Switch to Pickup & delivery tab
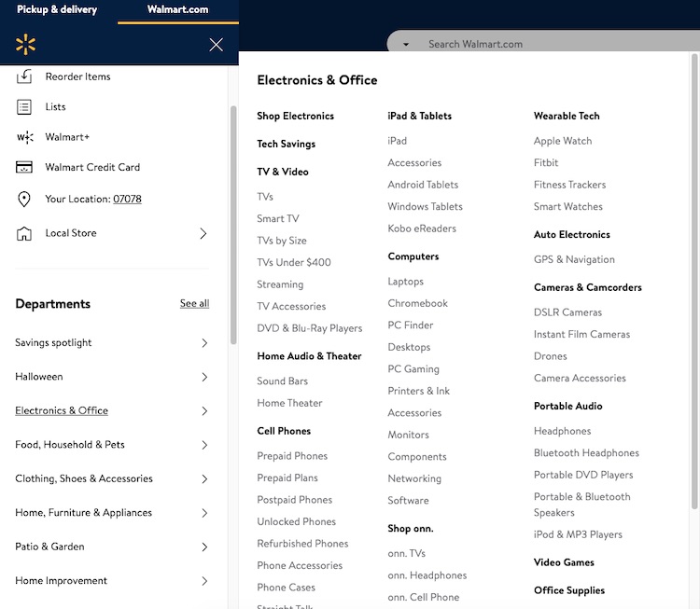Image resolution: width=700 pixels, height=609 pixels. pyautogui.click(x=57, y=10)
